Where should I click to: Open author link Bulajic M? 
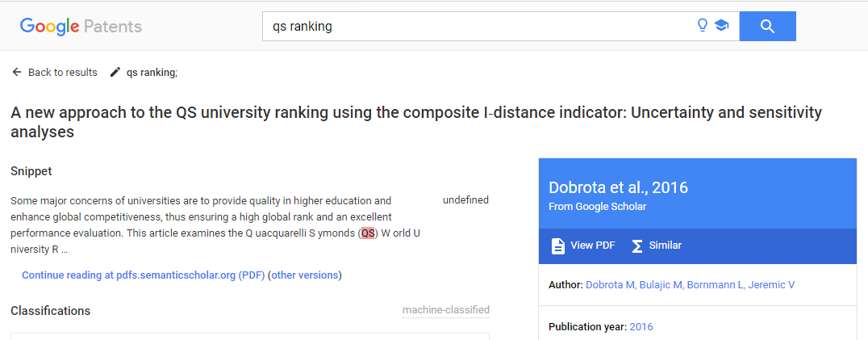click(x=661, y=284)
